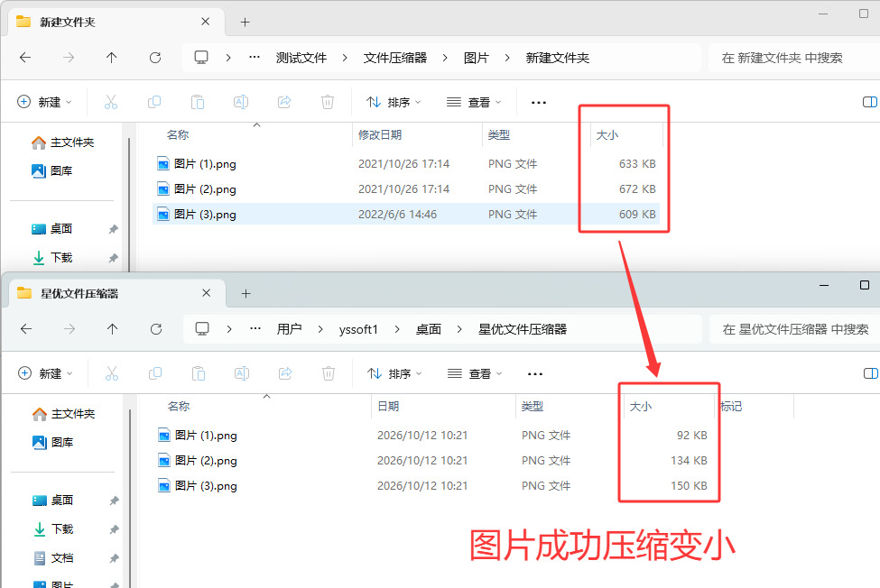Open the 查看 dropdown in 新建文件夹 window

[x=474, y=102]
